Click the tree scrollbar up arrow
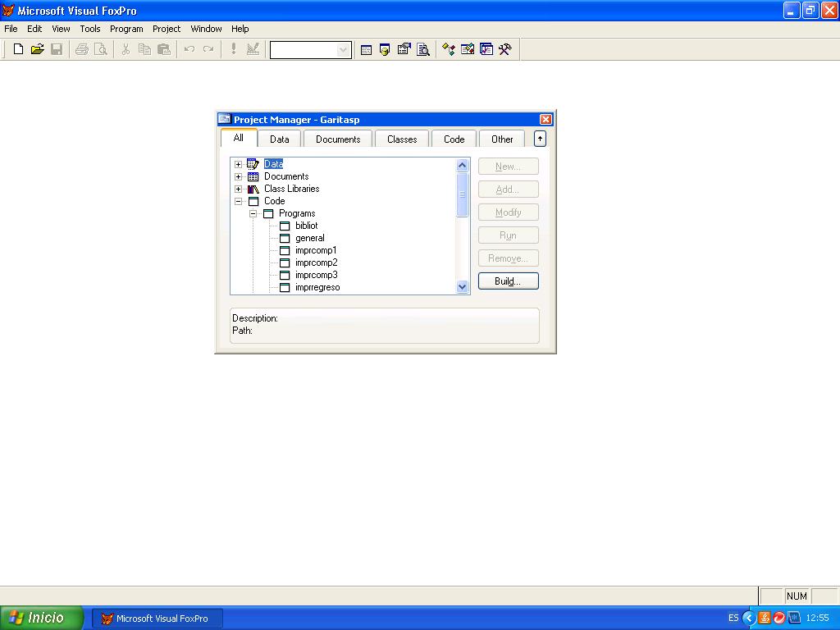This screenshot has width=840, height=630. click(x=463, y=166)
